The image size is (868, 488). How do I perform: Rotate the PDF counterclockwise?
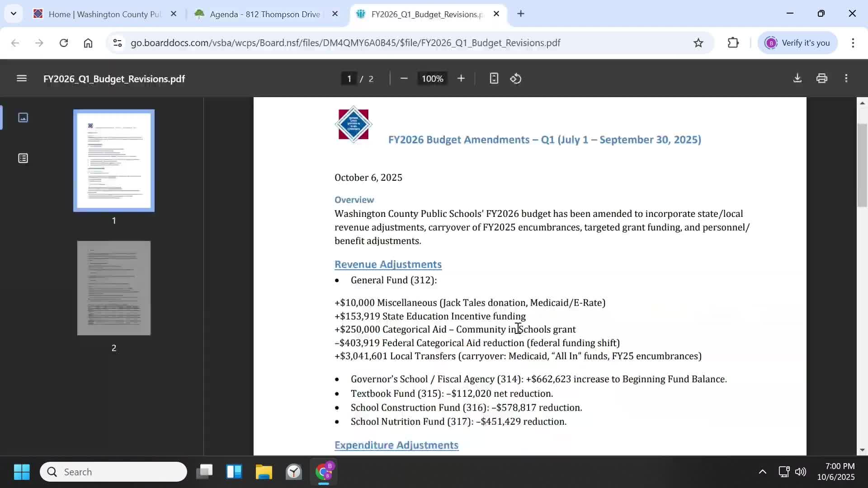[x=516, y=79]
